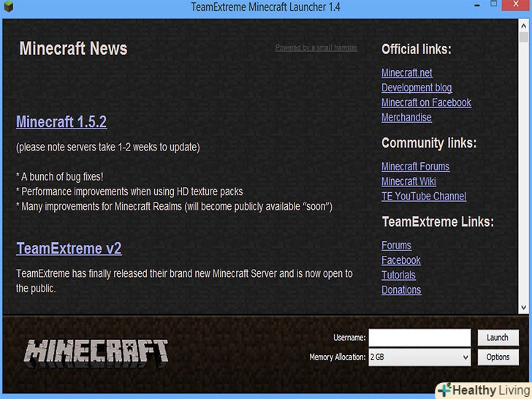Click the 'Minecraft News' heading
The image size is (532, 399).
click(x=73, y=48)
